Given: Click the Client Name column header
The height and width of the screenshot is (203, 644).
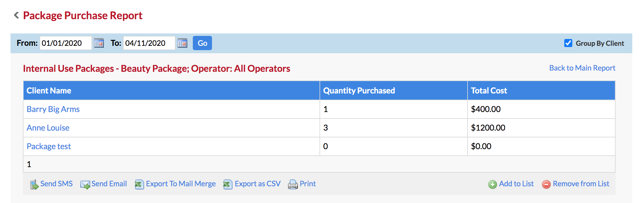Looking at the screenshot, I should click(172, 91).
